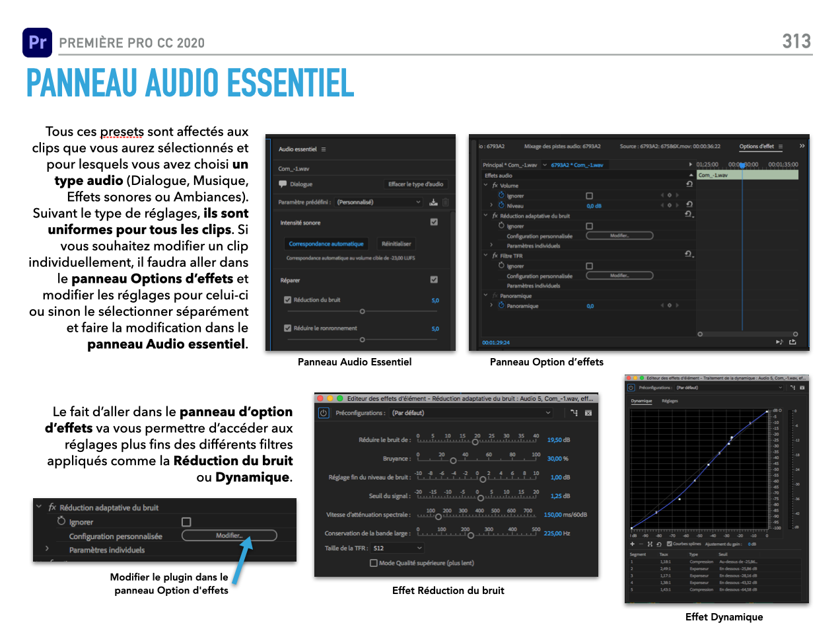Viewport: 840px width, 629px height.
Task: Enable Mode Qualité supérieure checkbox
Action: tap(374, 563)
